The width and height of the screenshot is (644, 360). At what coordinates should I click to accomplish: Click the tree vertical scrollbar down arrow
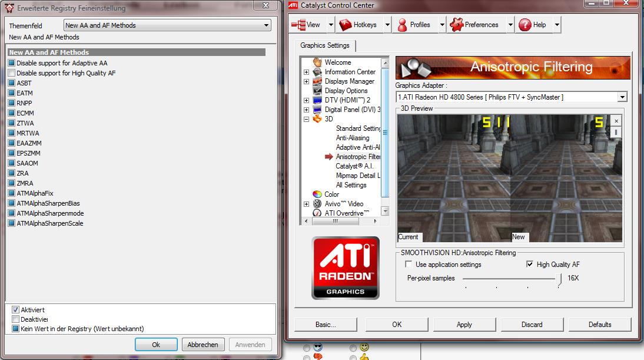click(x=385, y=212)
